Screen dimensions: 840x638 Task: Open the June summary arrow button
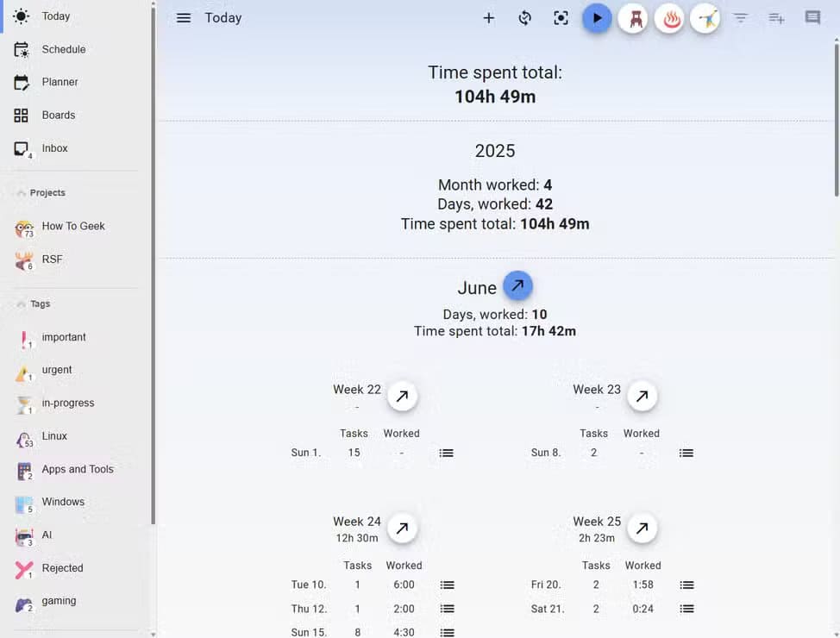click(x=517, y=285)
